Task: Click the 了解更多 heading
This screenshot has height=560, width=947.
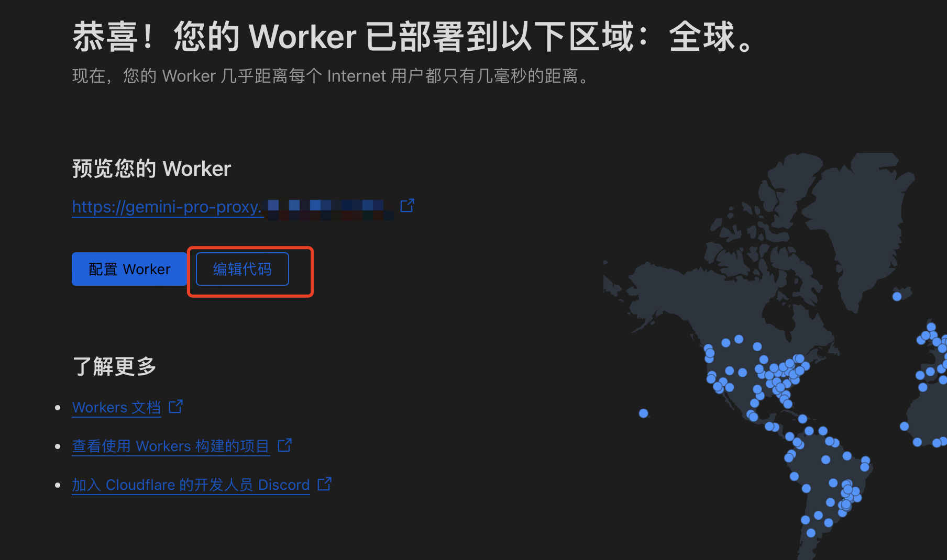Action: click(x=114, y=366)
